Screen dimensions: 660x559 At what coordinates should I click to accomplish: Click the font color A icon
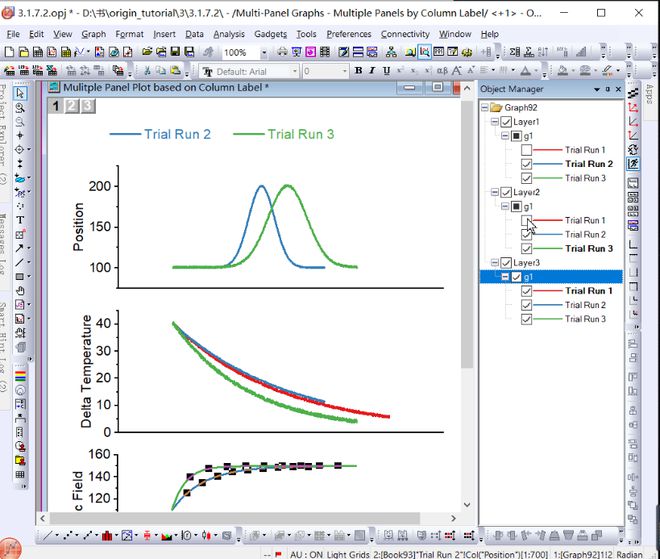point(525,71)
